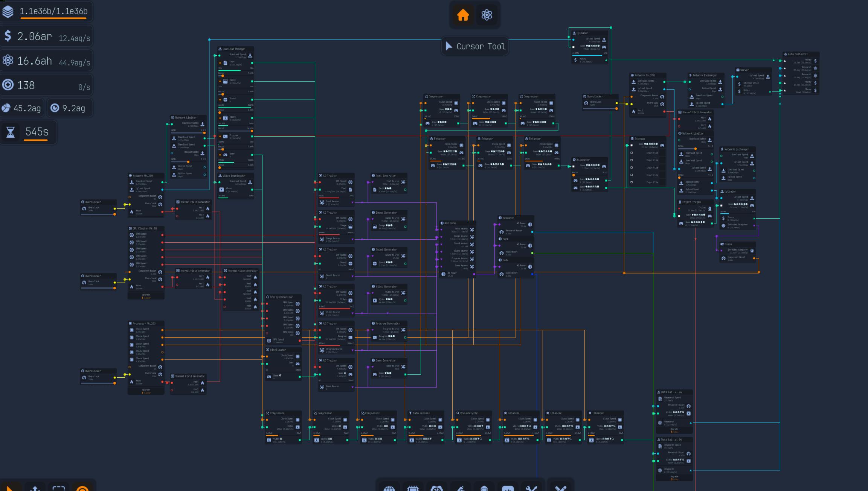The height and width of the screenshot is (491, 868).
Task: Open the research atom menu
Action: 487,15
